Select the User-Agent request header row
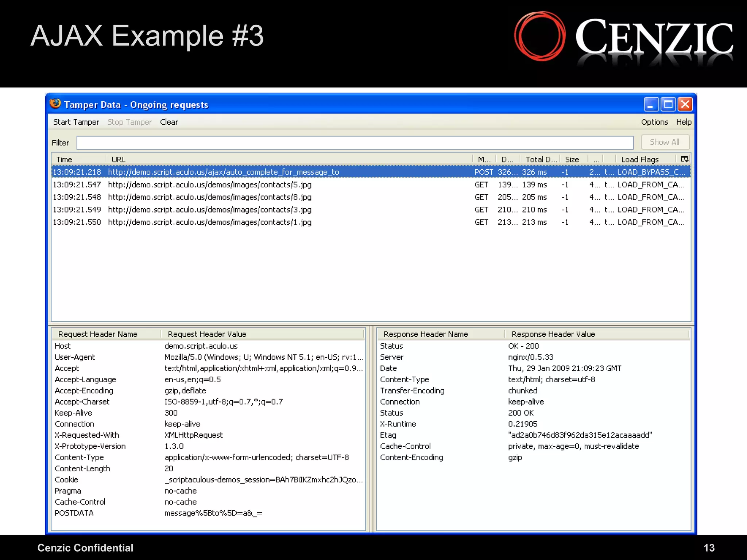The image size is (747, 560). pyautogui.click(x=208, y=357)
